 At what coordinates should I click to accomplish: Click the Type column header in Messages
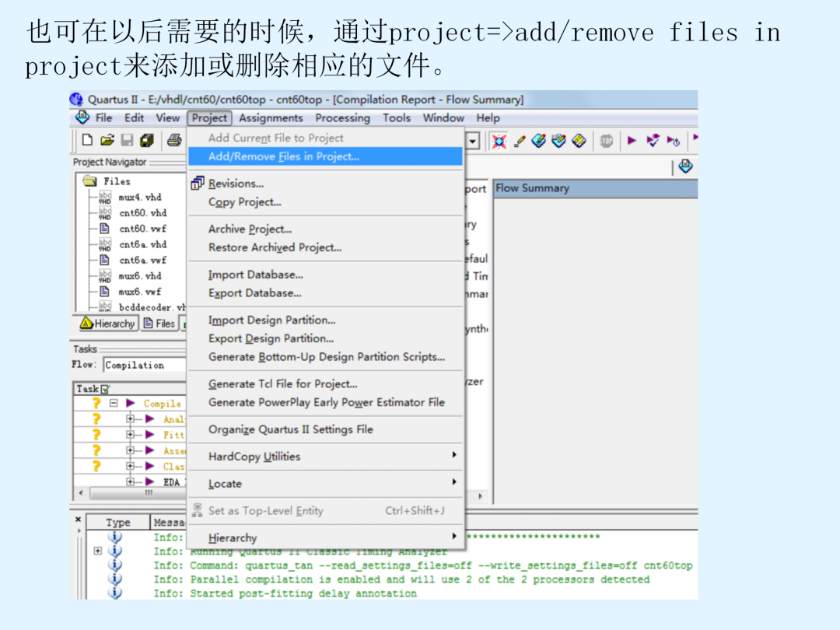(118, 523)
